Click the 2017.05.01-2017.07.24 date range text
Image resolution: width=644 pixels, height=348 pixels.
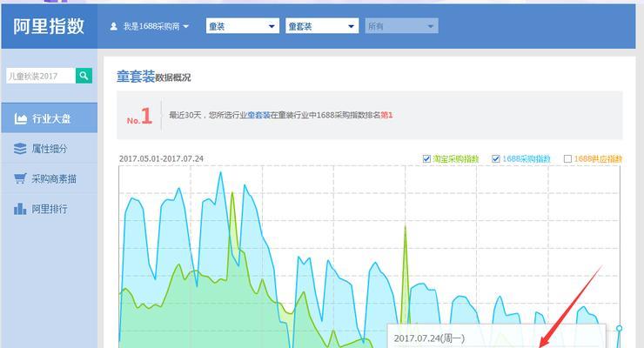(161, 159)
